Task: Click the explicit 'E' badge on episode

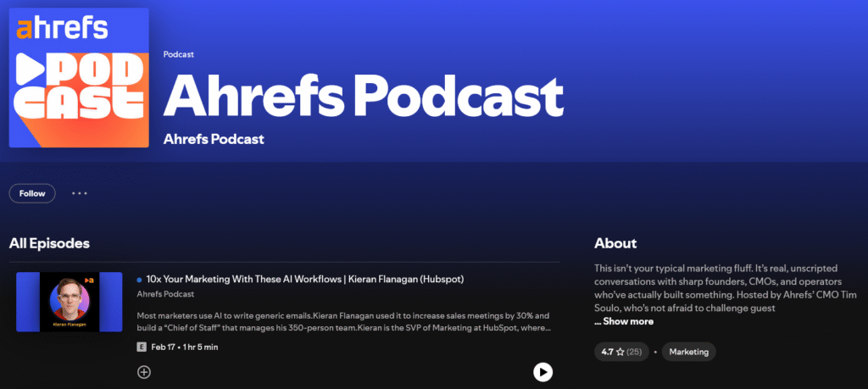Action: point(142,347)
